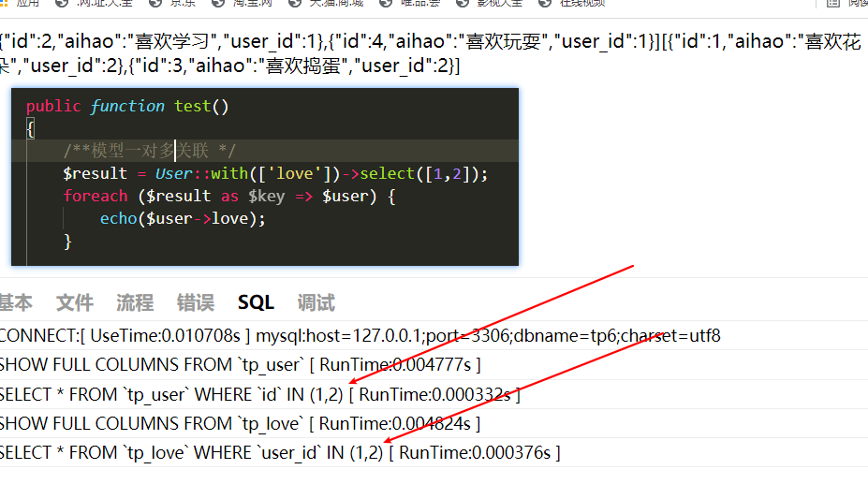The image size is (868, 499).
Task: Open the 基本 basic info tab
Action: tap(16, 302)
